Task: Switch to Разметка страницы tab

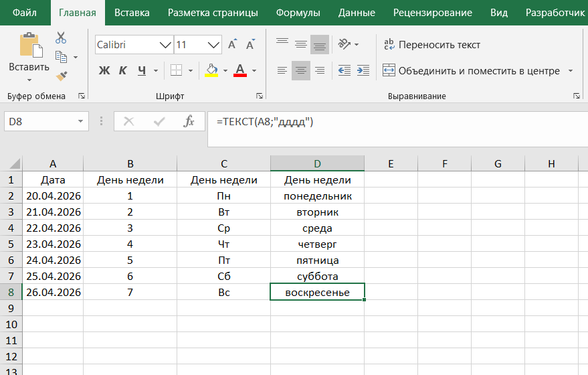Action: coord(213,13)
